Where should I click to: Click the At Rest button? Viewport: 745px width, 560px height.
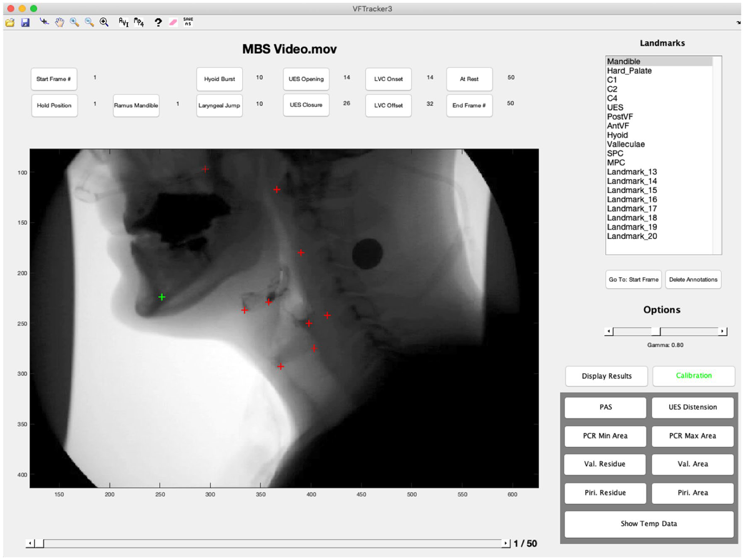469,79
